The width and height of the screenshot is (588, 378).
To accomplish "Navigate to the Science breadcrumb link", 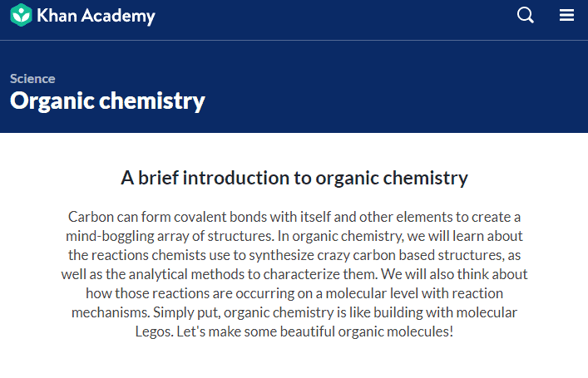I will pos(32,79).
